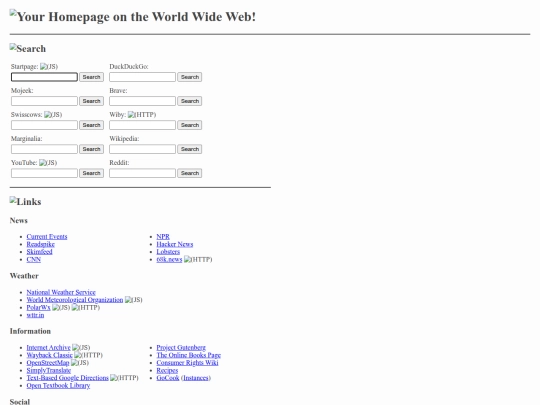Screen dimensions: 540x405
Task: Open the 68k.news link
Action: point(169,259)
